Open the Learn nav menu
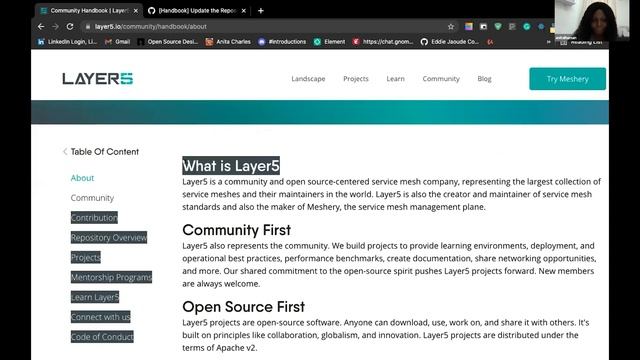640x360 pixels. (396, 79)
